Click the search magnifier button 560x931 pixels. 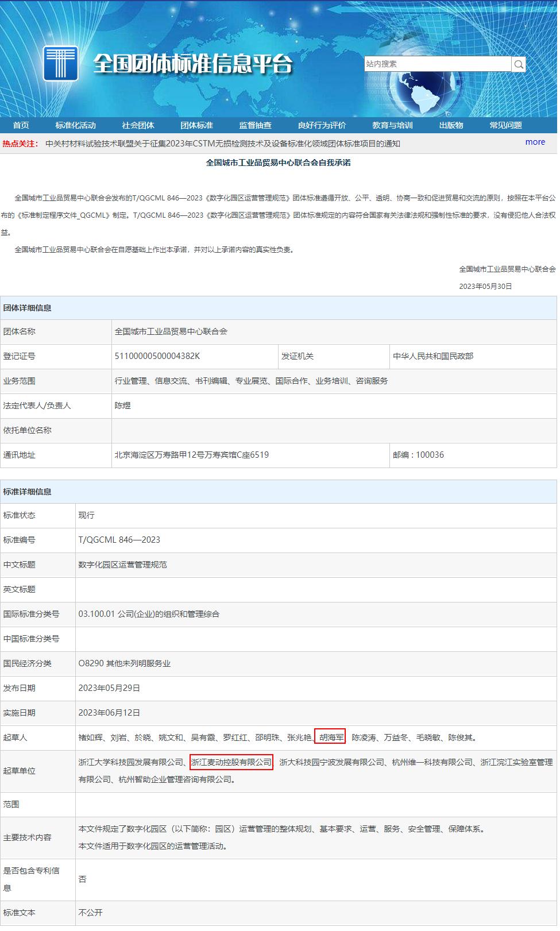(519, 64)
